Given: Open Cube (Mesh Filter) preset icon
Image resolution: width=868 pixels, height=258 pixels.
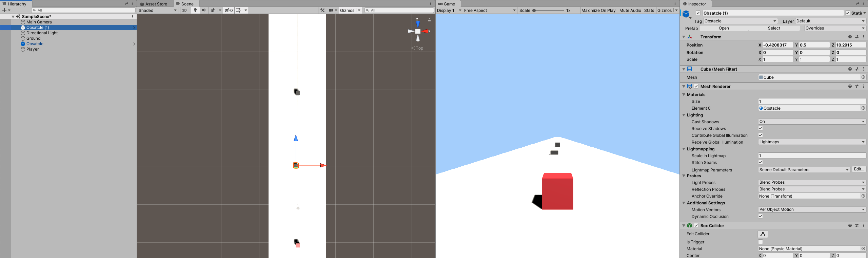Looking at the screenshot, I should pyautogui.click(x=857, y=69).
